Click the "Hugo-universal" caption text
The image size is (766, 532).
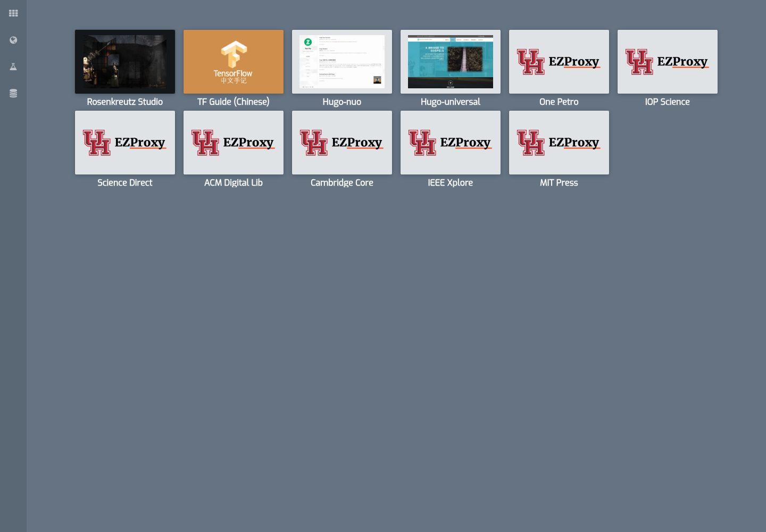(x=451, y=102)
